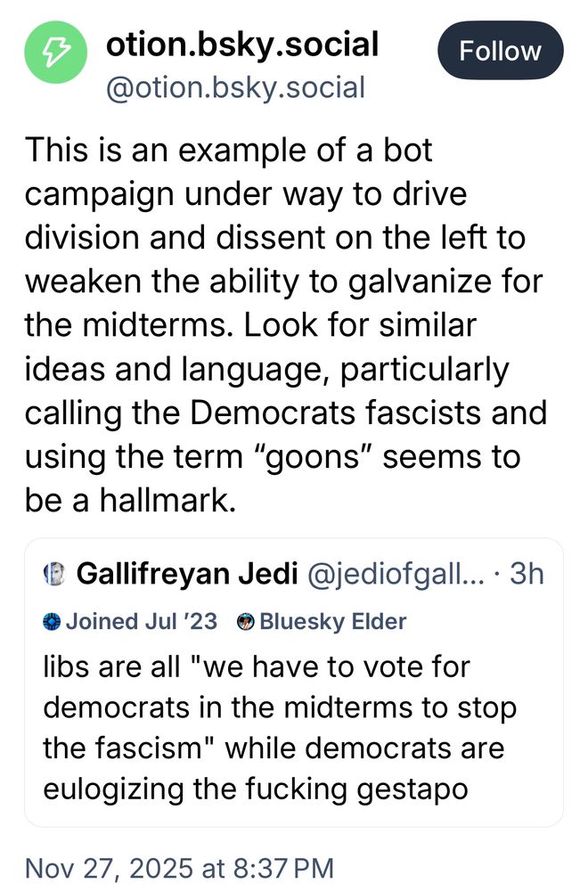Viewport: 588px width, 891px height.
Task: Open the green lightning bolt avatar
Action: (54, 57)
